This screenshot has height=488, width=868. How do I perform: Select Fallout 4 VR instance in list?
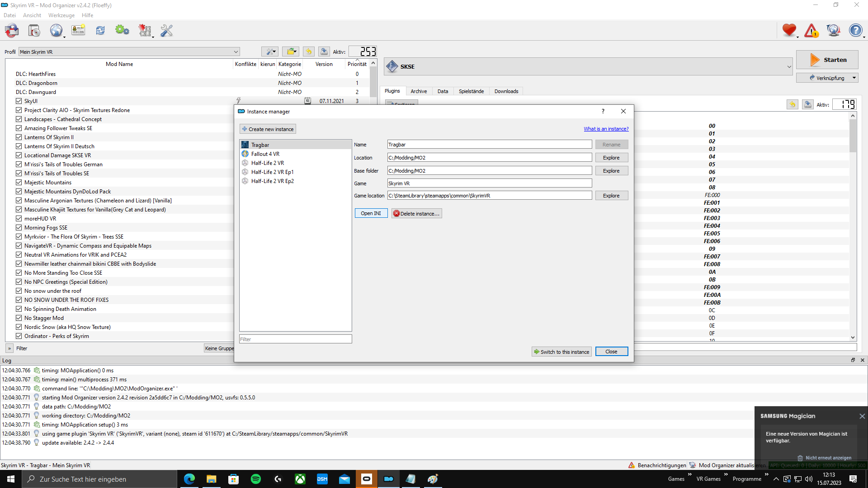tap(265, 154)
